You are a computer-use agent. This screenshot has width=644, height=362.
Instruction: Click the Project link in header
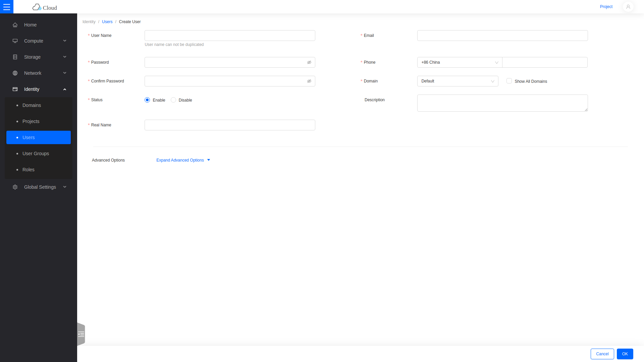[x=606, y=7]
